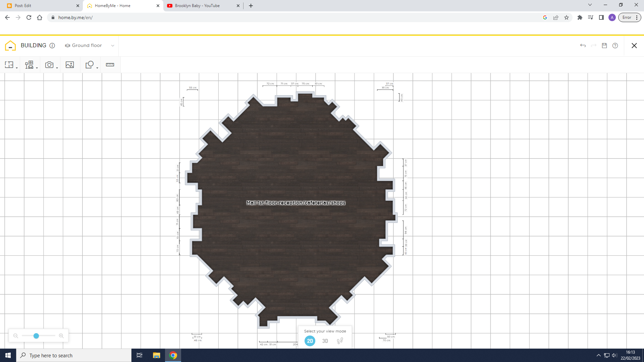644x362 pixels.
Task: Open the tab search chevron
Action: coord(590,5)
